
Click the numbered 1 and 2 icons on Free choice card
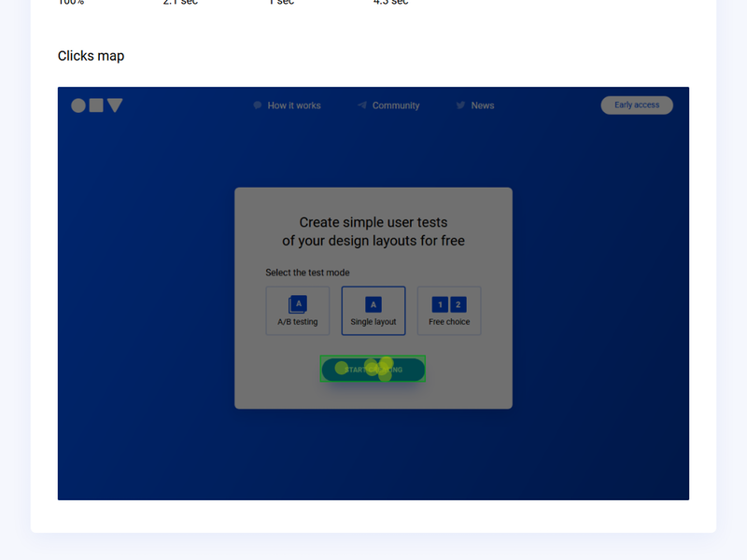tap(448, 304)
